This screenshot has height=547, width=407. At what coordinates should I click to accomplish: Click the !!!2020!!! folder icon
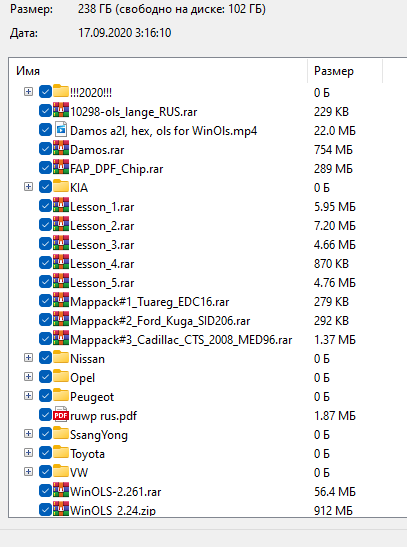61,91
